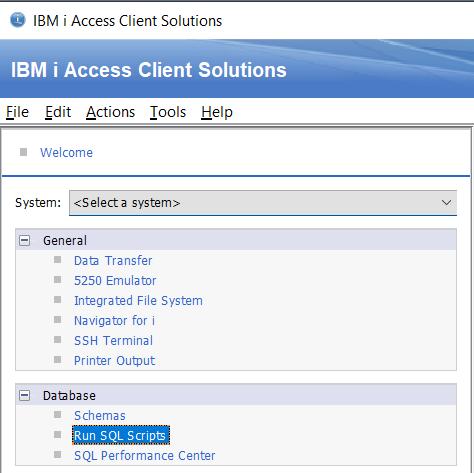Select Run SQL Scripts

(x=121, y=435)
